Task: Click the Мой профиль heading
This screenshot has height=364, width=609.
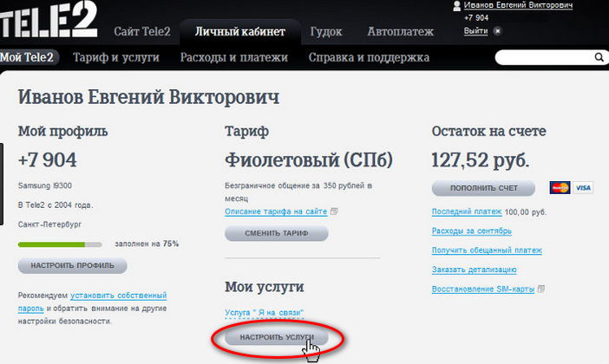Action: pos(62,132)
